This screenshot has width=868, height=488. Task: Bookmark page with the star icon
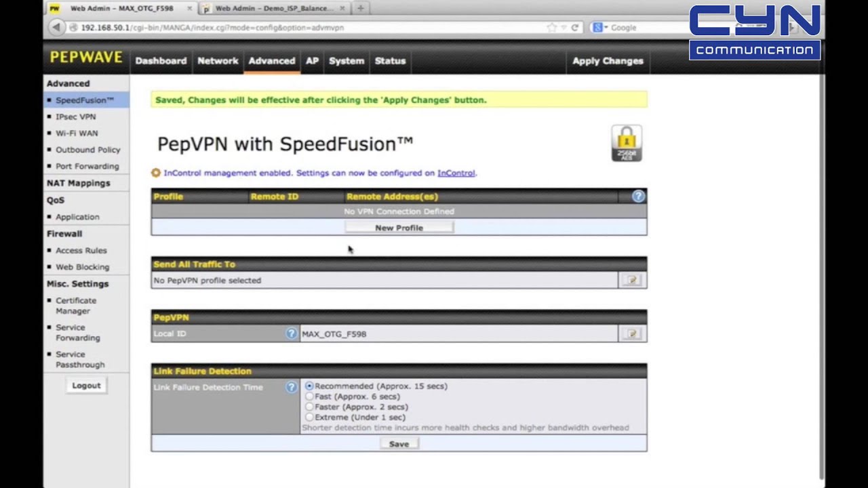click(552, 28)
